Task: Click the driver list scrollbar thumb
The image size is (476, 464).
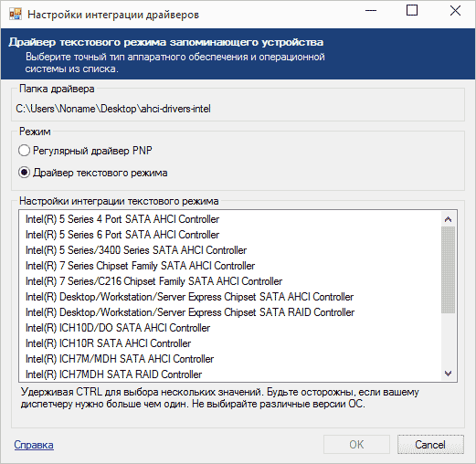Action: coord(448,269)
